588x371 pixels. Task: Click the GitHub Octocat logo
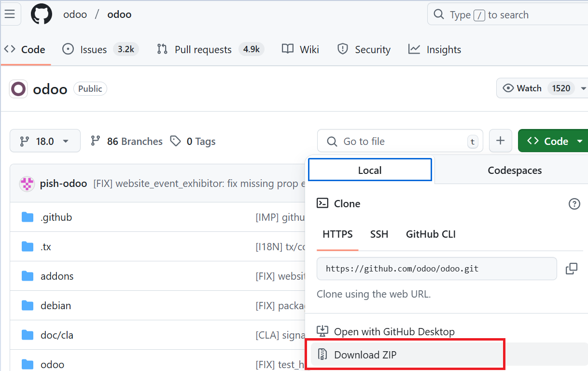[42, 14]
